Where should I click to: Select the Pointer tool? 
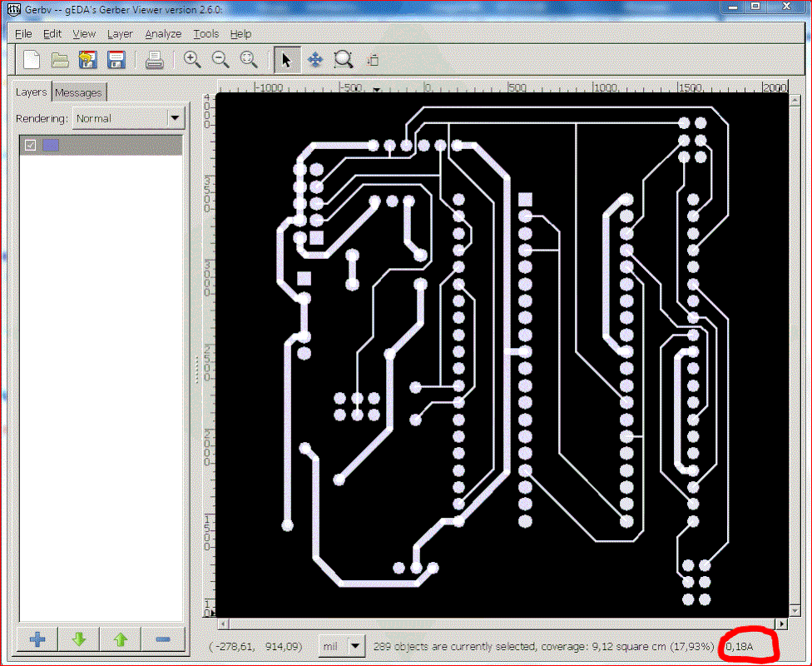pyautogui.click(x=286, y=60)
